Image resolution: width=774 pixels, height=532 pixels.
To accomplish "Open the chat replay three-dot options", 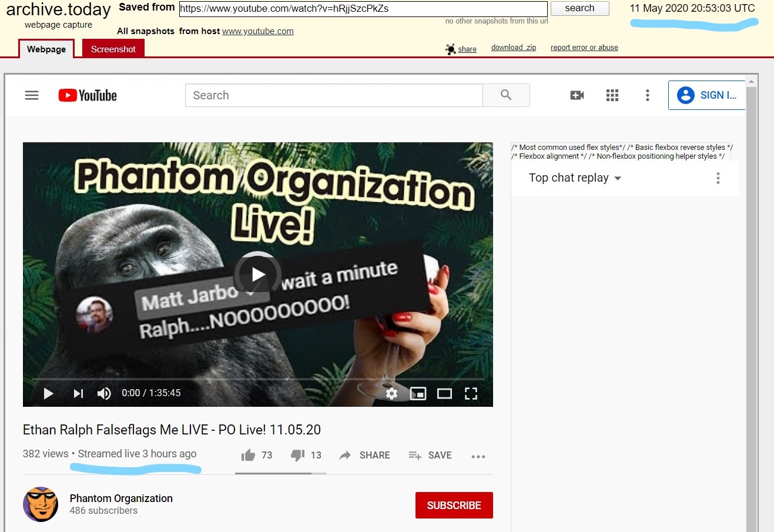I will click(x=718, y=178).
